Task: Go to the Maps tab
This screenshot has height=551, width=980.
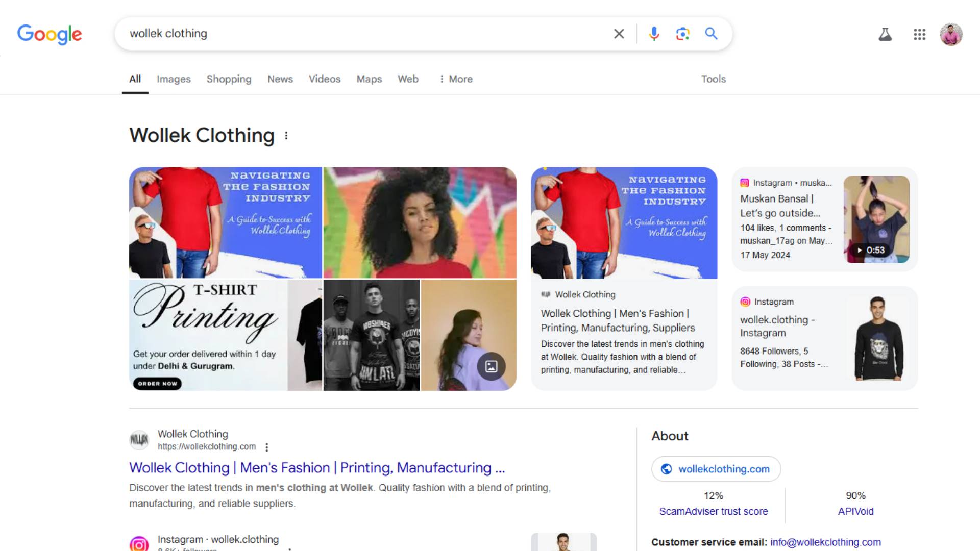Action: pos(369,79)
